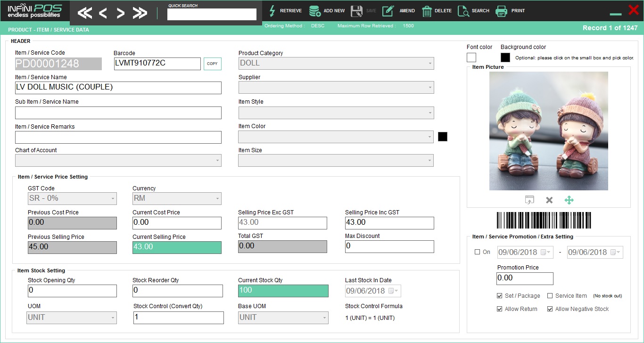The width and height of the screenshot is (644, 343).
Task: Toggle the Allow Negative Stock checkbox
Action: pos(550,309)
